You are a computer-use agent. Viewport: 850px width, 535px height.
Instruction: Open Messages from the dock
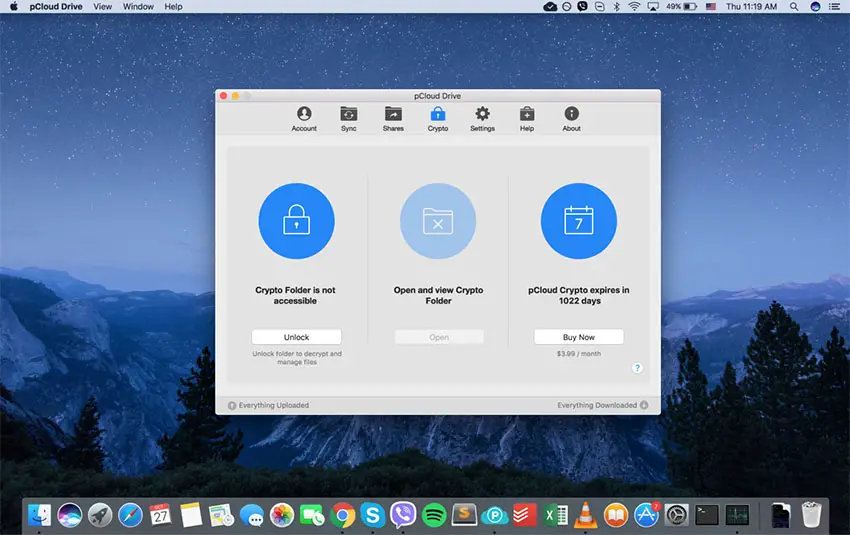coord(252,515)
